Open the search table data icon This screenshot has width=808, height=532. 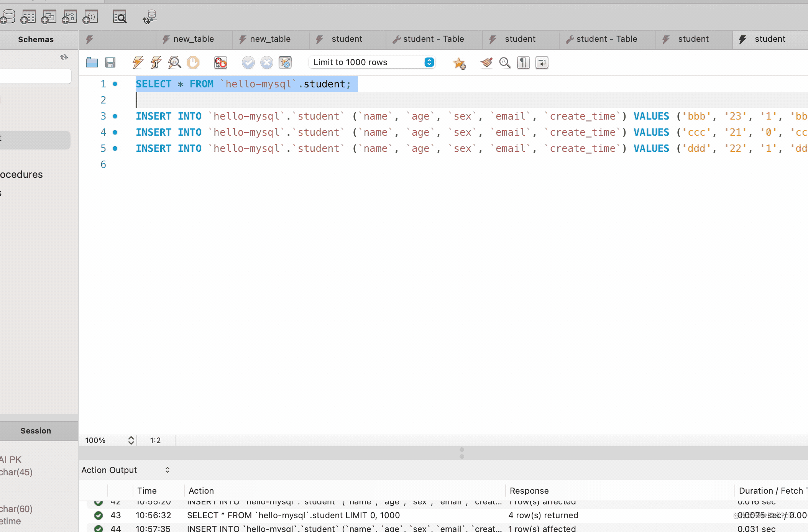pyautogui.click(x=120, y=16)
